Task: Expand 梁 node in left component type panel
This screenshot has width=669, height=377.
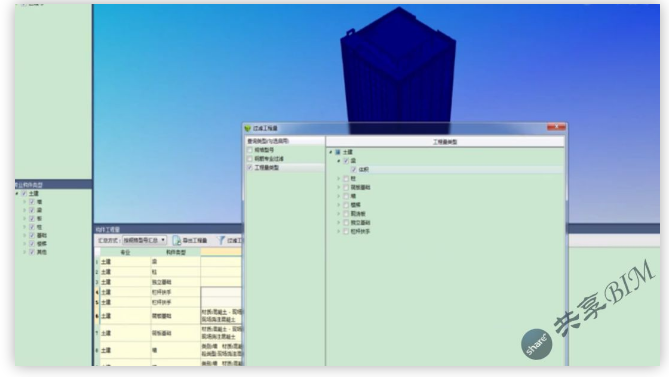Action: 25,210
